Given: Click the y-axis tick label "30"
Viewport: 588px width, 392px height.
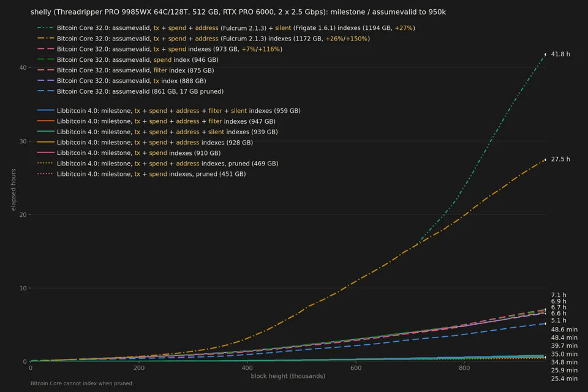Looking at the screenshot, I should point(23,141).
